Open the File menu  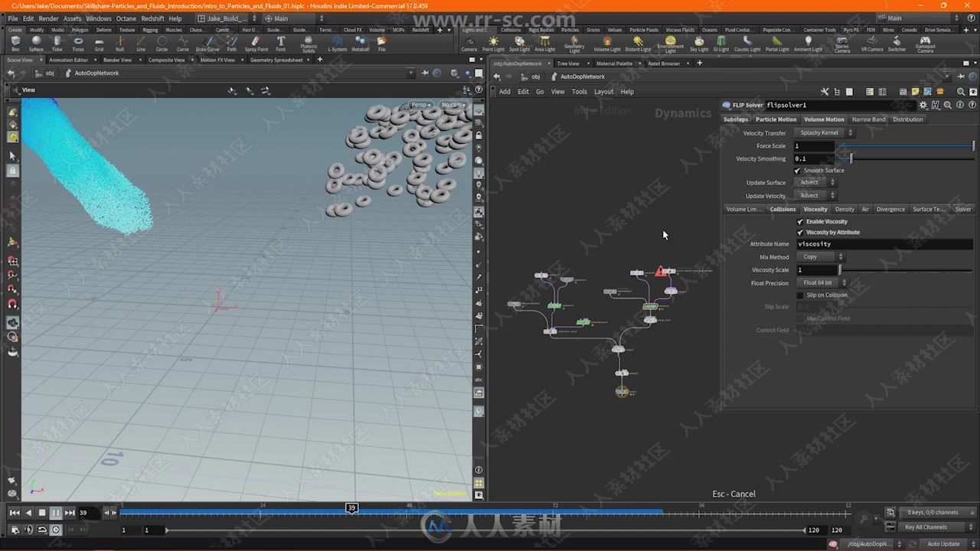tap(12, 18)
